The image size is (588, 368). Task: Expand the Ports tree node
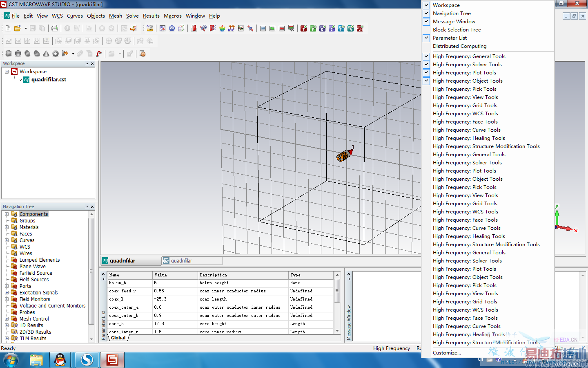[x=7, y=286]
